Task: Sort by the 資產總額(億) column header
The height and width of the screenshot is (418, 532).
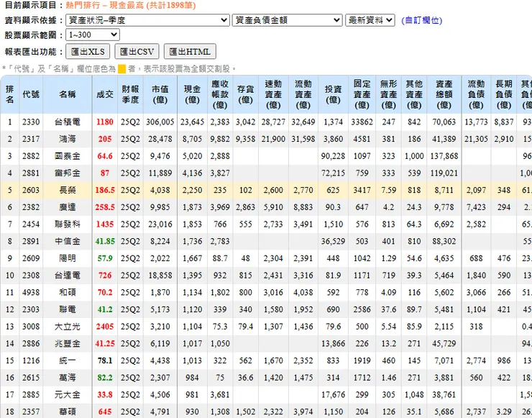Action: (x=444, y=94)
